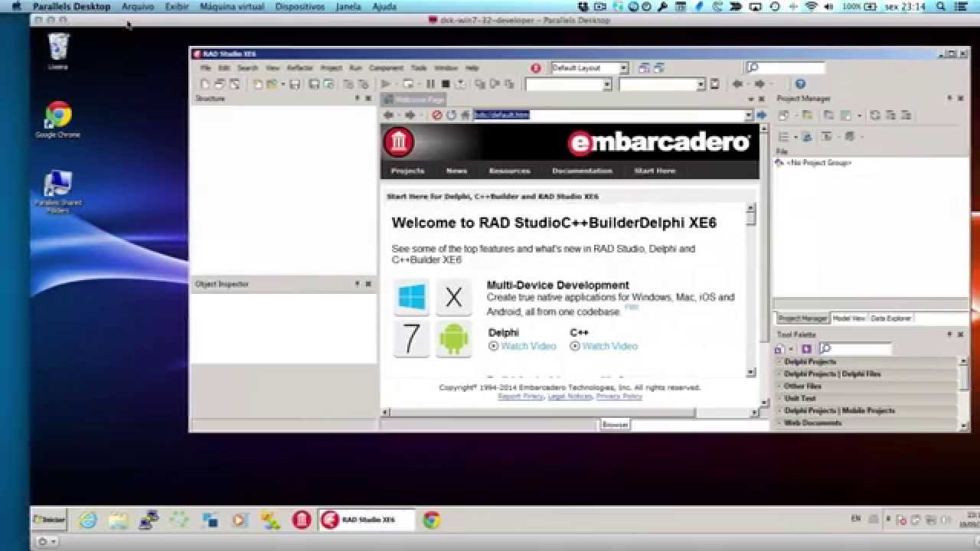Image resolution: width=980 pixels, height=551 pixels.
Task: Click News in Welcome Page navigation
Action: 456,171
